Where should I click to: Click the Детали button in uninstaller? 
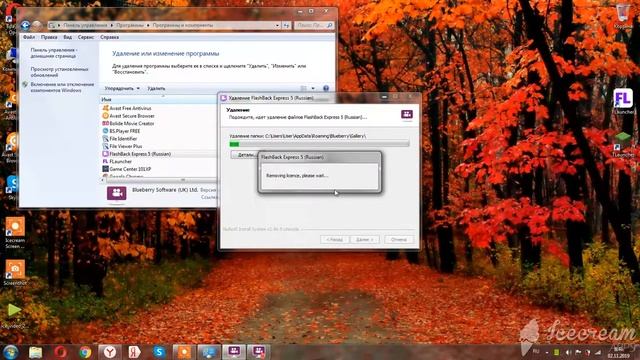[x=245, y=155]
